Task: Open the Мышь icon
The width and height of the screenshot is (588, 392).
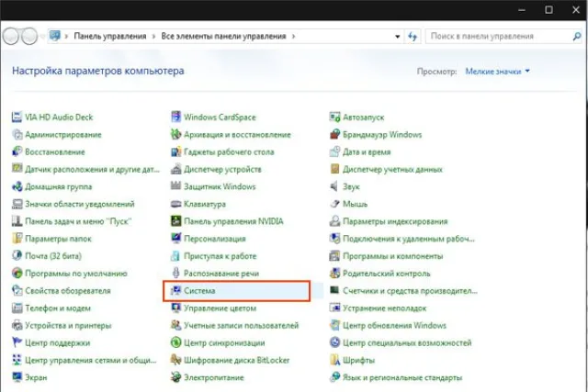Action: (x=334, y=204)
